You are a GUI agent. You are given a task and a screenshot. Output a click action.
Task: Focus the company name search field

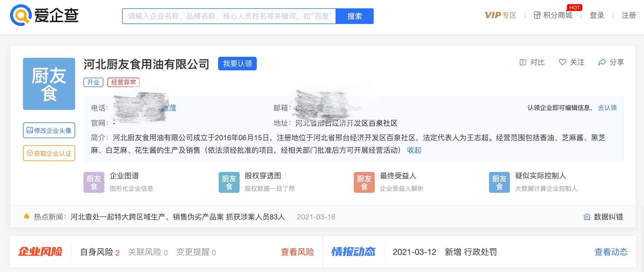229,16
